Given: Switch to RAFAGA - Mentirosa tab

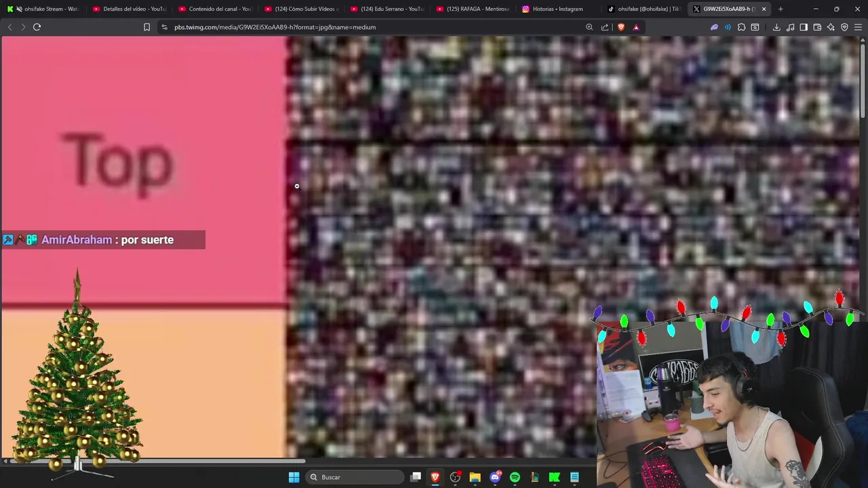Looking at the screenshot, I should coord(473,9).
